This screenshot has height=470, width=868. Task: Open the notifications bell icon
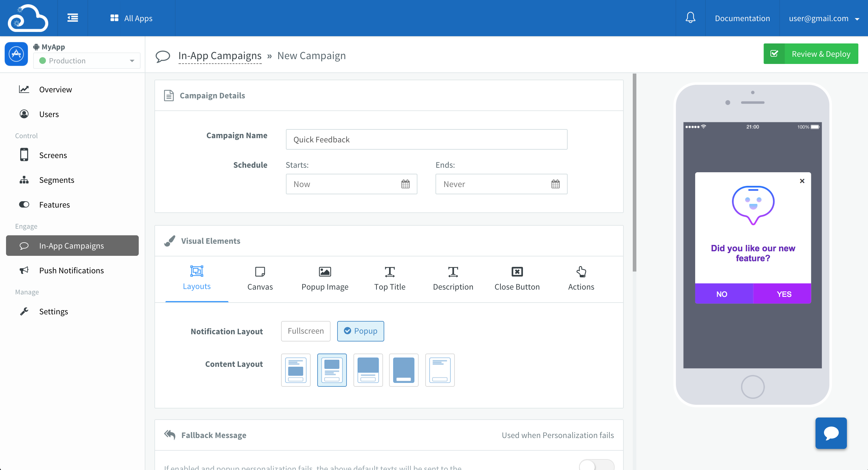[x=690, y=18]
